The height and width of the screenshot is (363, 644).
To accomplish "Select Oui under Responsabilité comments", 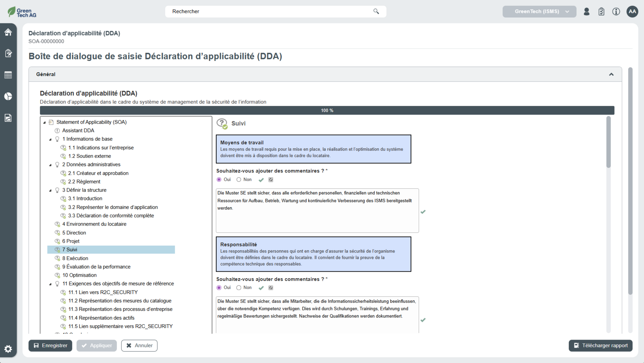I will 219,288.
